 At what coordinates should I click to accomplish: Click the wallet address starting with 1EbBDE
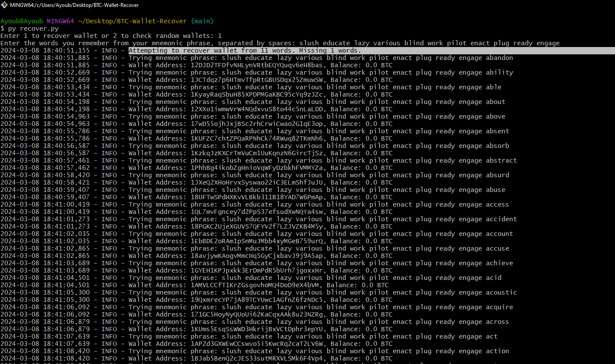coord(257,241)
